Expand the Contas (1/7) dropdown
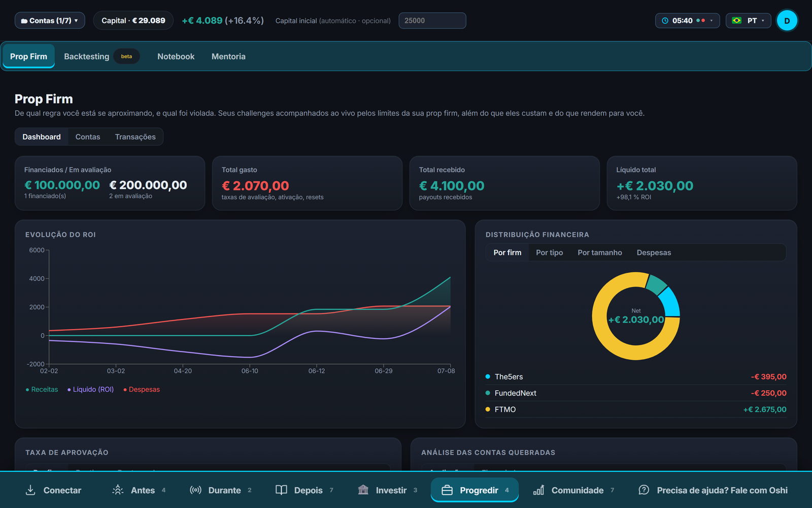Screen dimensions: 812x508 tap(50, 21)
